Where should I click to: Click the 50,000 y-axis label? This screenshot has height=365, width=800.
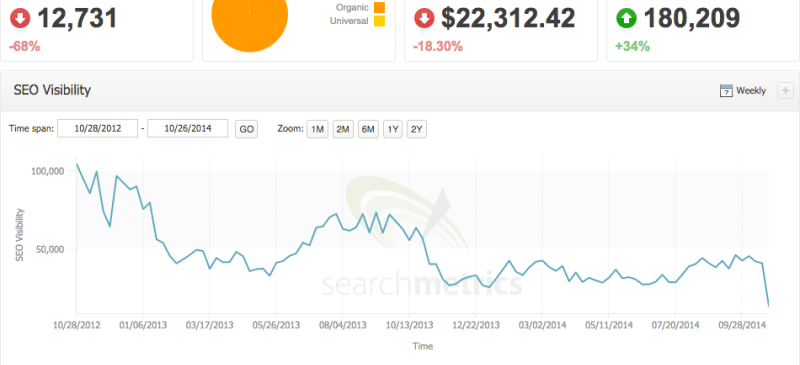coord(51,249)
